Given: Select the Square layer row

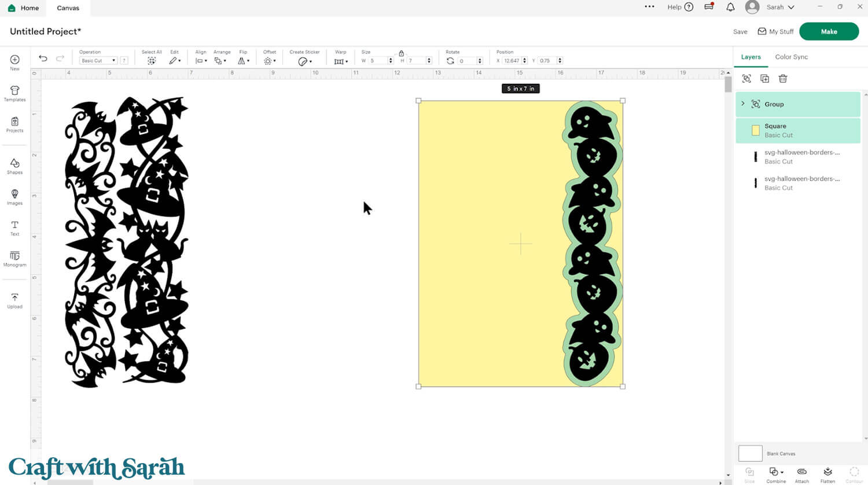Looking at the screenshot, I should point(798,130).
